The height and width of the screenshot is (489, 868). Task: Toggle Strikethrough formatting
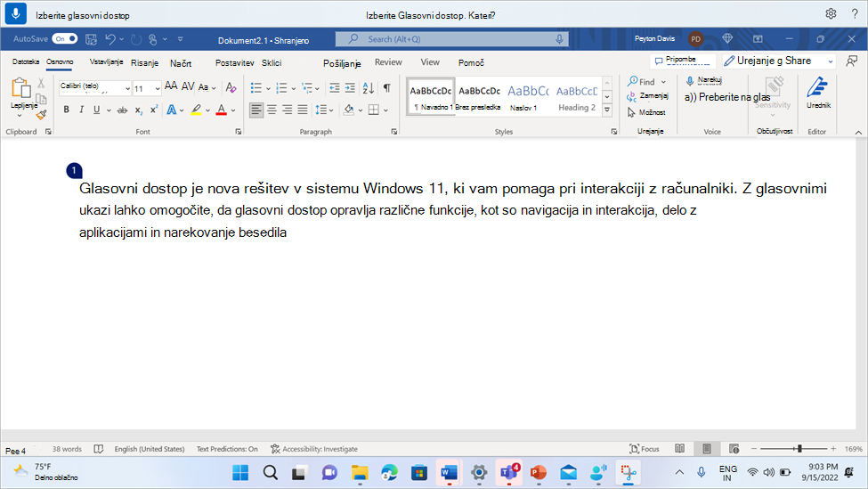tap(122, 110)
